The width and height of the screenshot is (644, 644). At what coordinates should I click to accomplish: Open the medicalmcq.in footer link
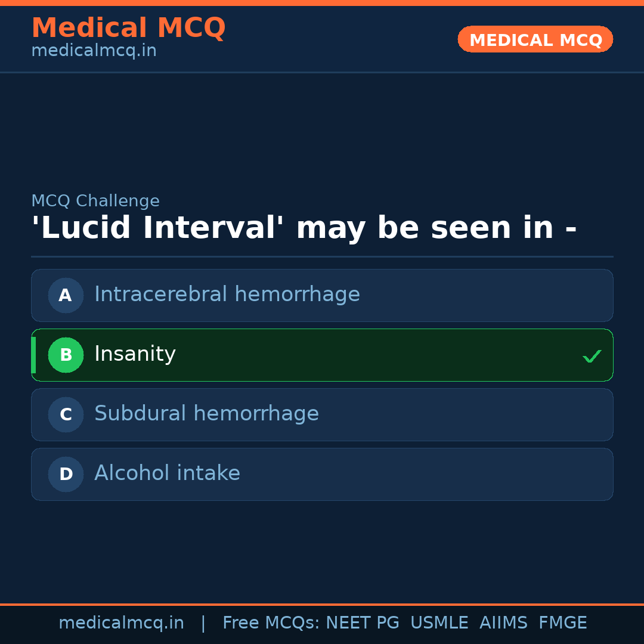pyautogui.click(x=121, y=623)
